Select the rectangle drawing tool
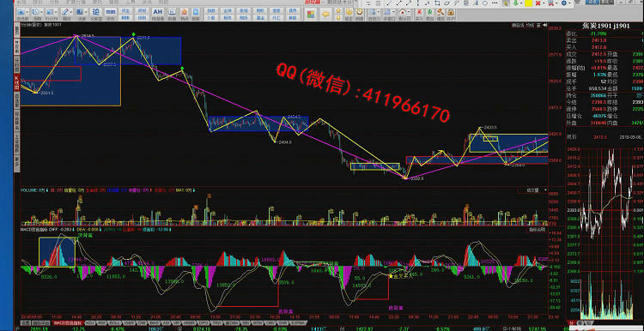This screenshot has width=644, height=331. [x=437, y=3]
